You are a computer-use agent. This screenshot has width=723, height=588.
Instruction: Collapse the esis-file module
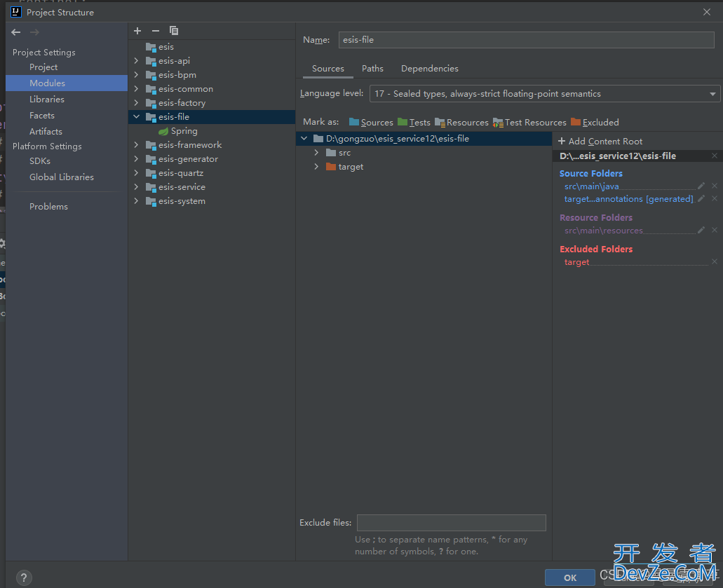click(x=136, y=116)
